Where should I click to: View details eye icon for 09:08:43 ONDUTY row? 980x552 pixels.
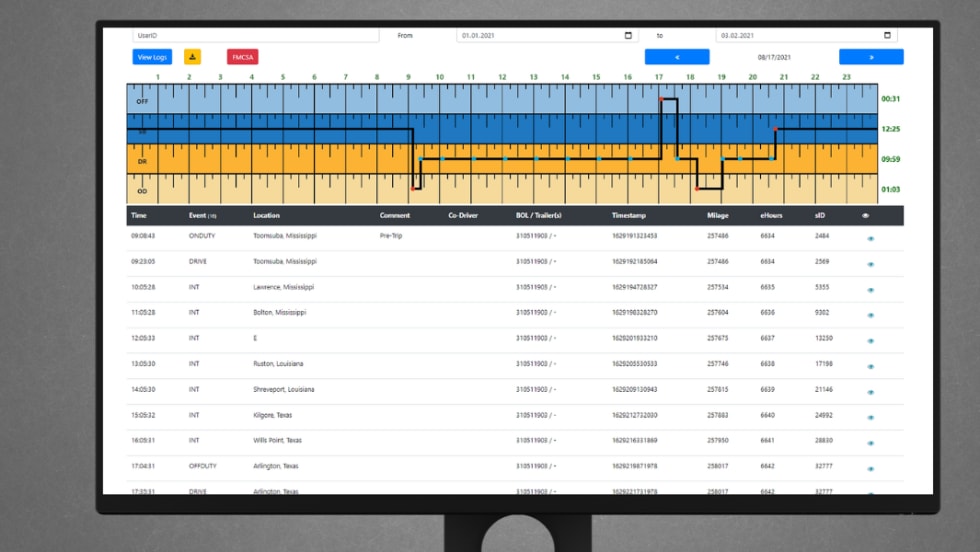[870, 239]
